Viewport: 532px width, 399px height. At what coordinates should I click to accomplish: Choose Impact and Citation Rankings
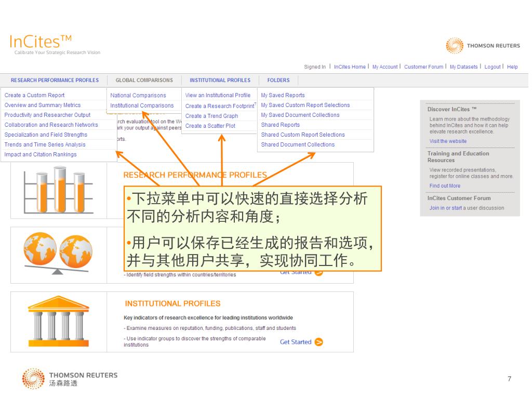point(41,154)
